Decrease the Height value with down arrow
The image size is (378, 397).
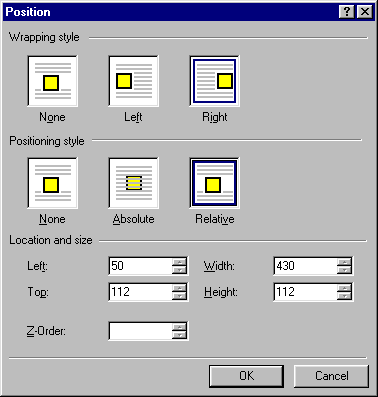pyautogui.click(x=344, y=296)
